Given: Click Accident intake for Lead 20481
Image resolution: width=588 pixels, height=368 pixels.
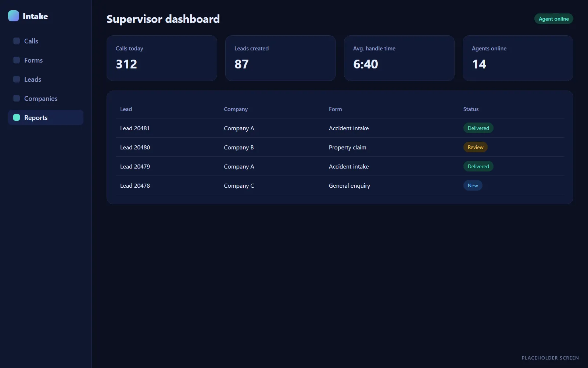Looking at the screenshot, I should 349,128.
